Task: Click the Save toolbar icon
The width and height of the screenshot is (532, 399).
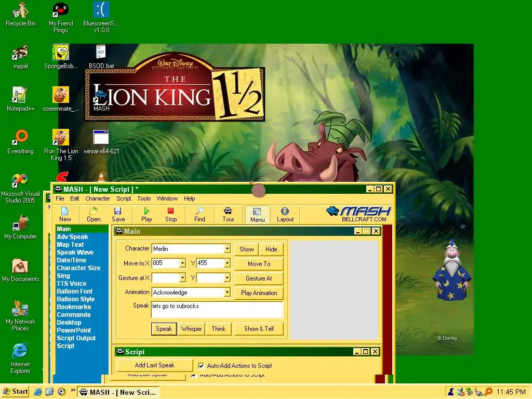Action: [x=118, y=215]
